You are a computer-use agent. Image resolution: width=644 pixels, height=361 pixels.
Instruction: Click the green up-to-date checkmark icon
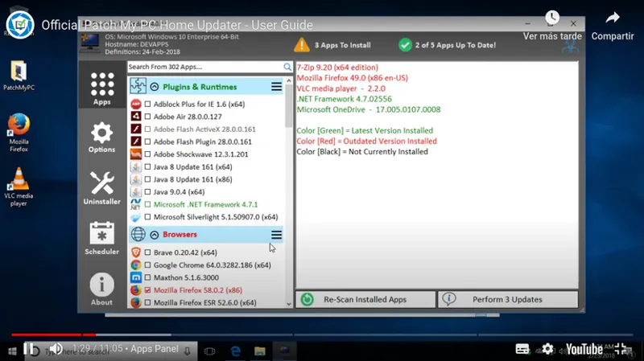point(405,45)
